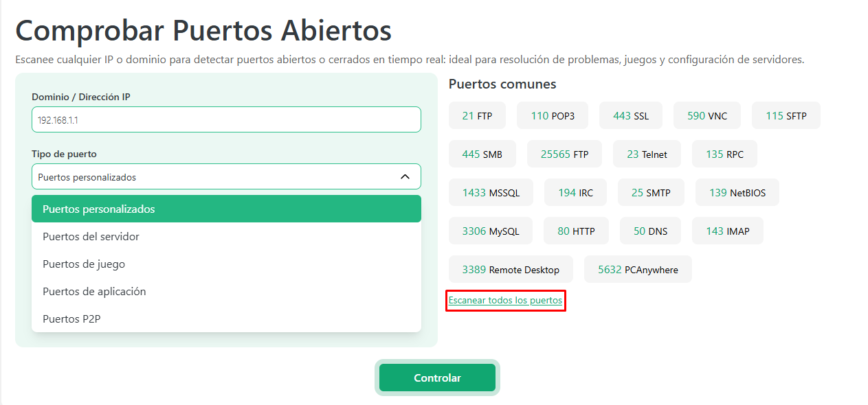Select the 21 FTP port chip
The image size is (868, 405).
[477, 116]
